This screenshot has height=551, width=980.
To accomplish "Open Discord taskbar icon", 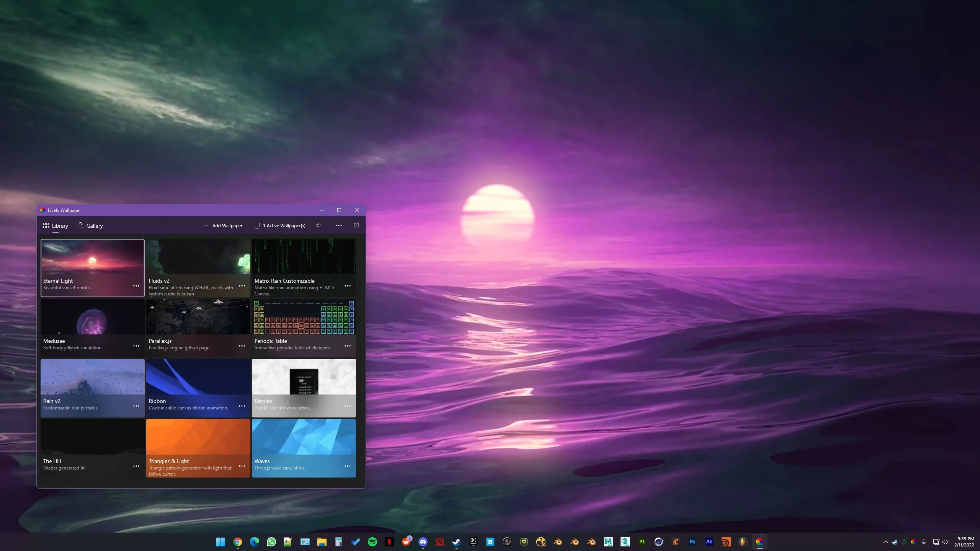I will click(423, 541).
